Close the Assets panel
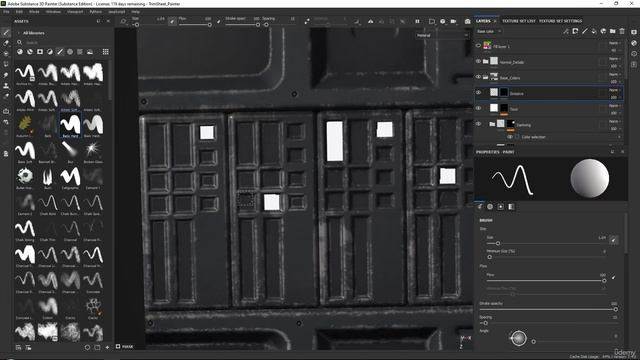The image size is (640, 360). [x=108, y=21]
